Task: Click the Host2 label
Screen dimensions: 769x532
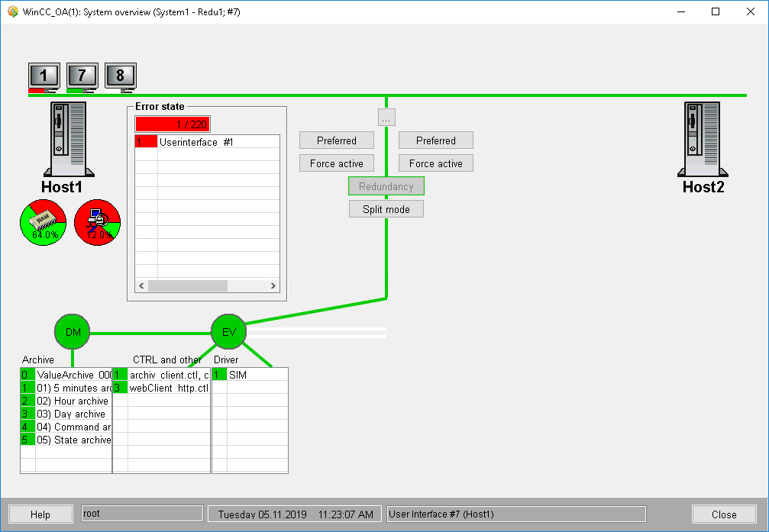Action: tap(703, 187)
